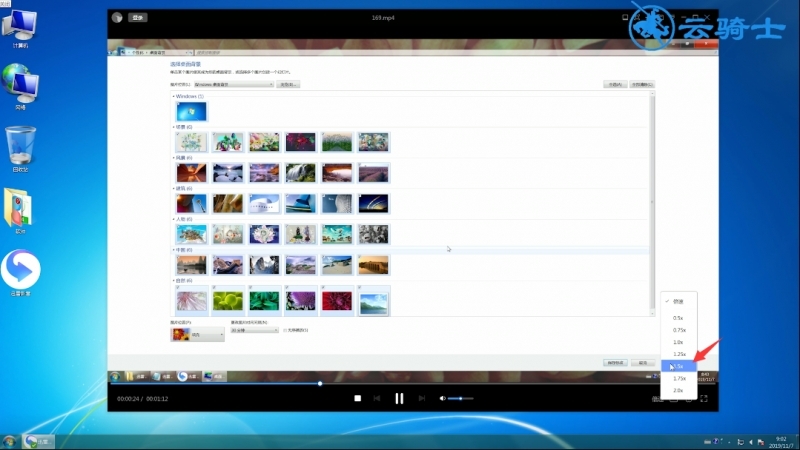Viewport: 800px width, 450px height.
Task: Open the 网络 Network desktop icon
Action: click(x=20, y=87)
